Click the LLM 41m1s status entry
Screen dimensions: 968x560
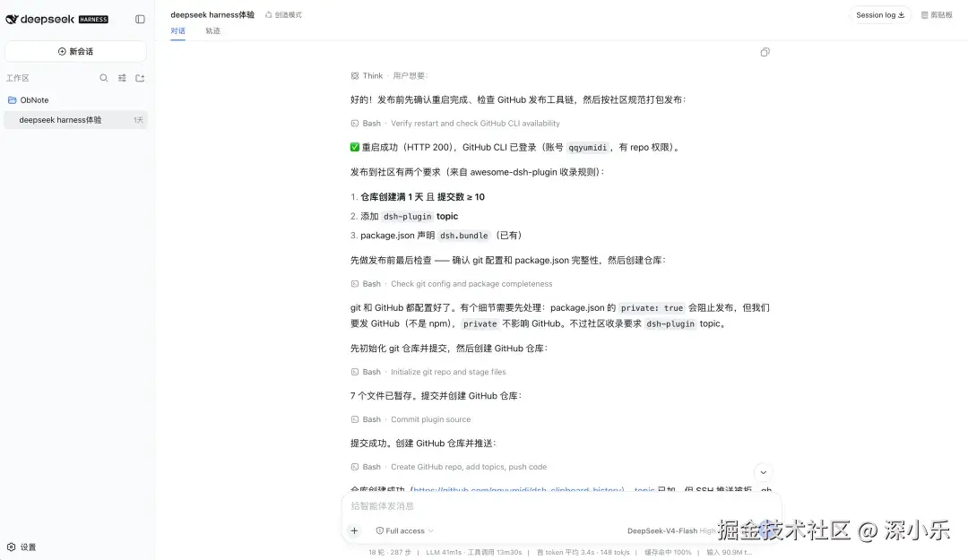[x=444, y=553]
